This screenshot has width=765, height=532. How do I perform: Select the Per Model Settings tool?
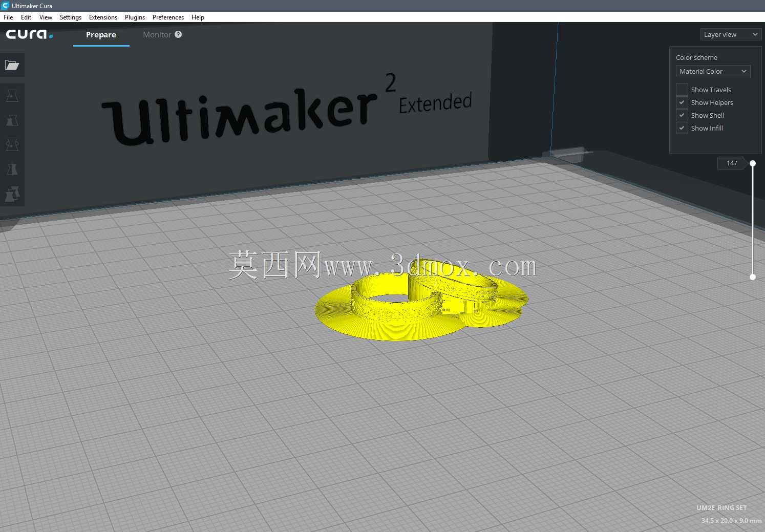tap(12, 194)
